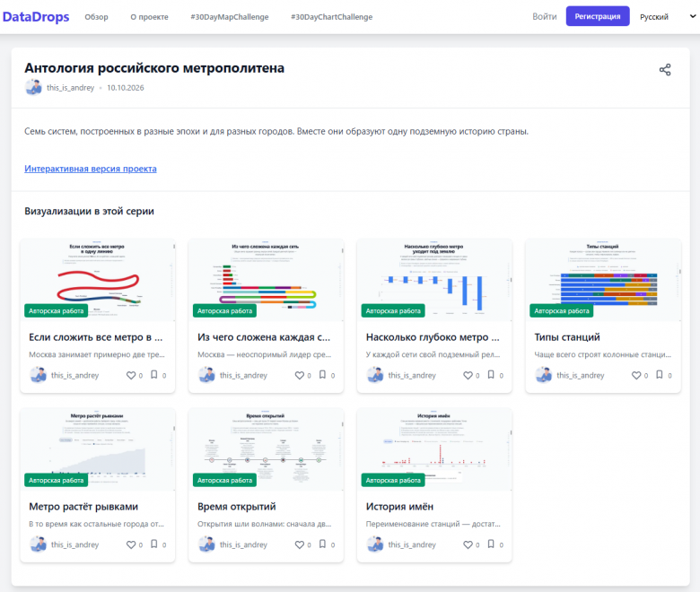Screen dimensions: 700x592
Task: Bookmark the 'Типы станций' visualization
Action: pos(660,375)
